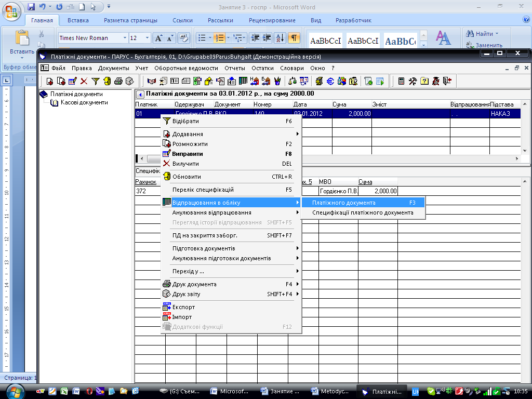
Task: Click Word's grow font button
Action: point(158,38)
